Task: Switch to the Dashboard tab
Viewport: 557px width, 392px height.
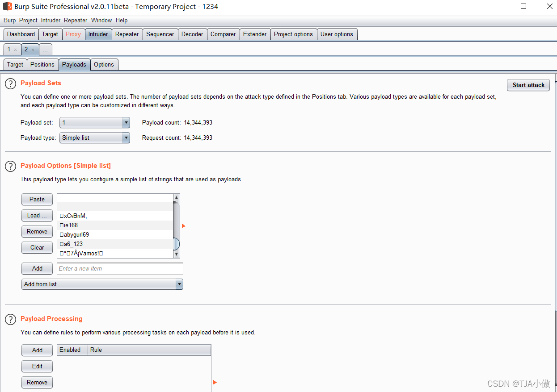Action: [x=21, y=34]
